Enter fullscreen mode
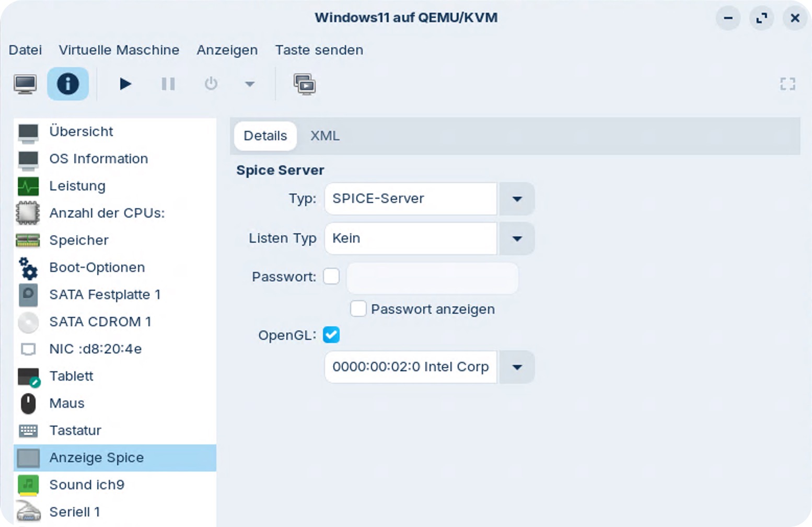The image size is (812, 527). (x=787, y=84)
